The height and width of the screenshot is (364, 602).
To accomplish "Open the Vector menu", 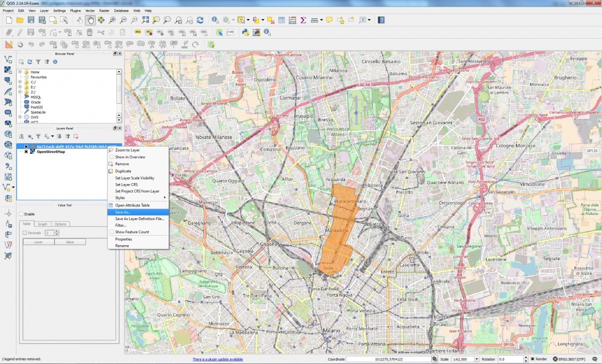I will (x=91, y=10).
